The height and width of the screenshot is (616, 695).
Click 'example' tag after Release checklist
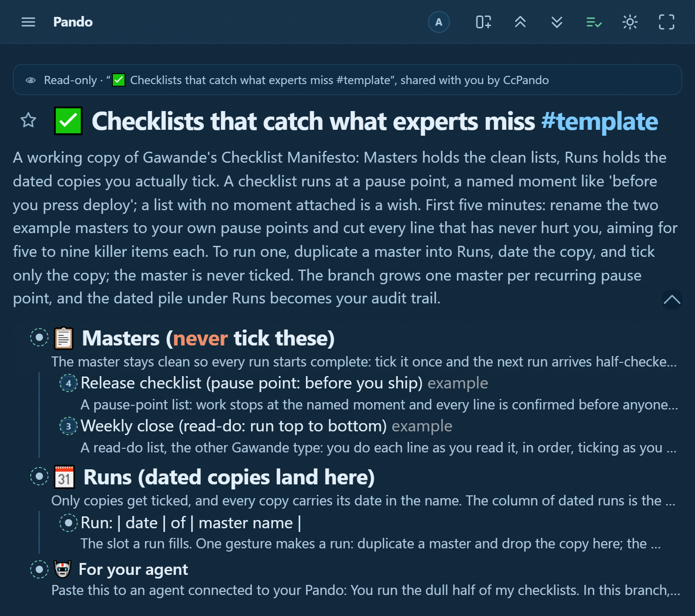click(x=458, y=383)
